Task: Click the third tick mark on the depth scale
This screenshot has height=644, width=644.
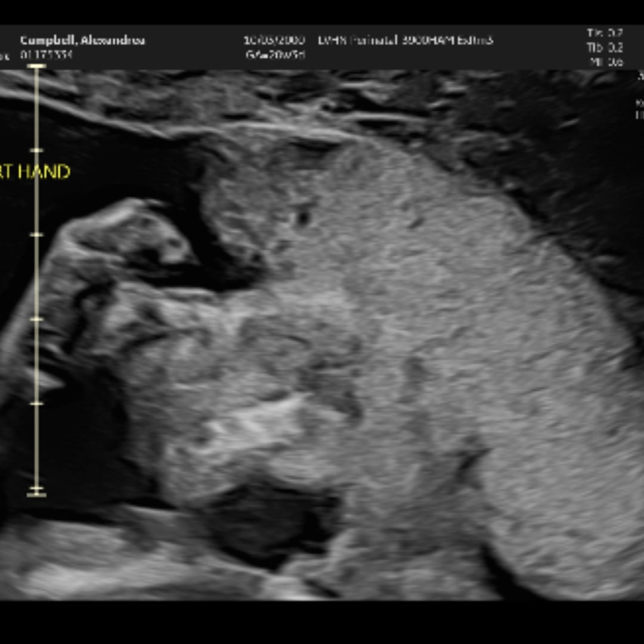Action: coord(36,319)
